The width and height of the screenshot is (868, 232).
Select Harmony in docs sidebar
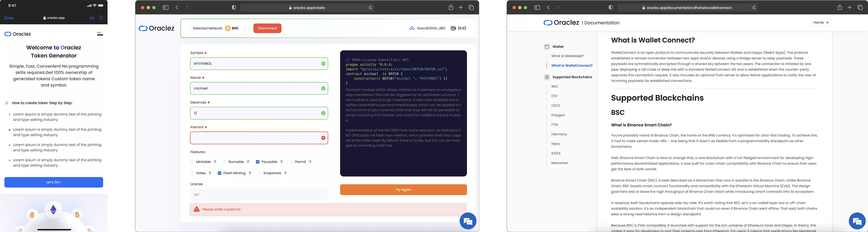click(559, 134)
